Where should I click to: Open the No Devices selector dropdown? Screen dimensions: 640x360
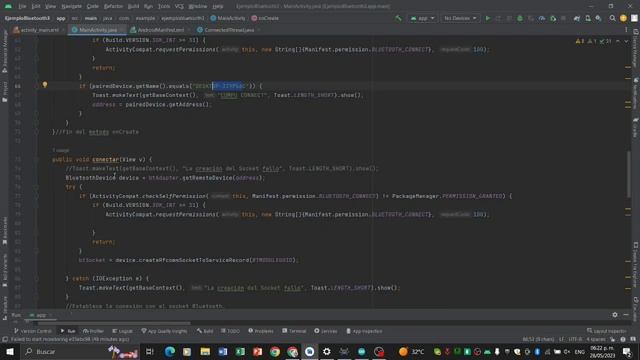click(460, 18)
